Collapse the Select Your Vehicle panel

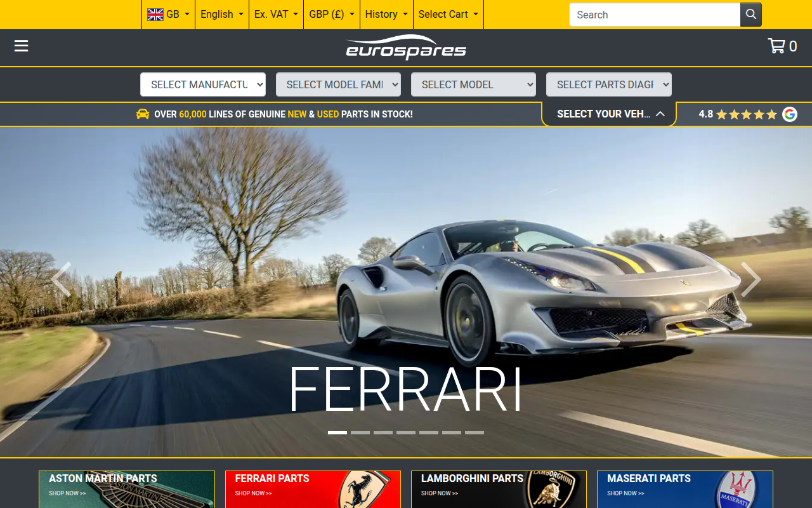(609, 114)
